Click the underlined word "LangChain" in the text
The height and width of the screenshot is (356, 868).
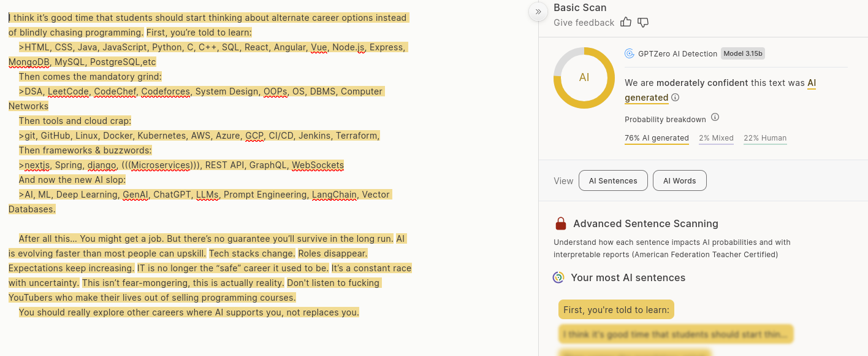pyautogui.click(x=334, y=195)
